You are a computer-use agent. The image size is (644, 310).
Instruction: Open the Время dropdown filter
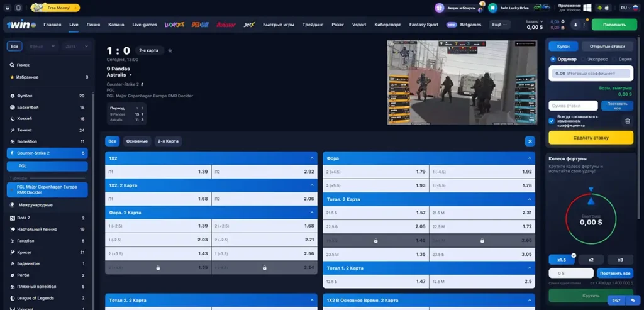[x=42, y=47]
